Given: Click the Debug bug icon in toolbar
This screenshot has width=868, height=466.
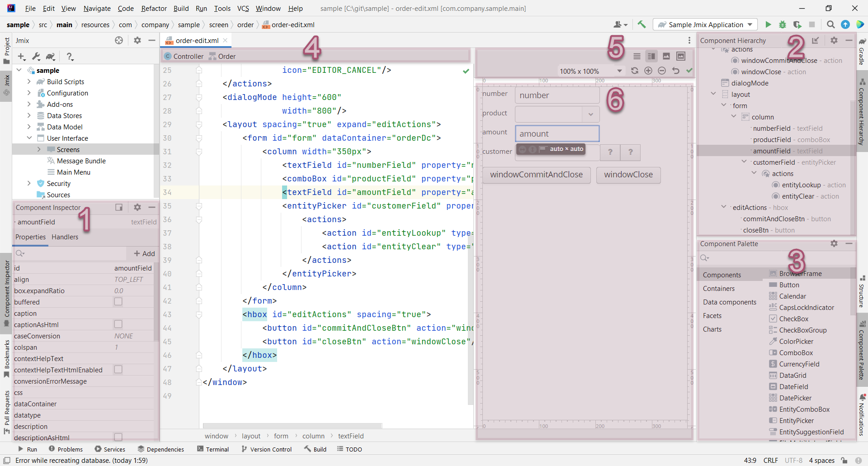Looking at the screenshot, I should point(783,24).
